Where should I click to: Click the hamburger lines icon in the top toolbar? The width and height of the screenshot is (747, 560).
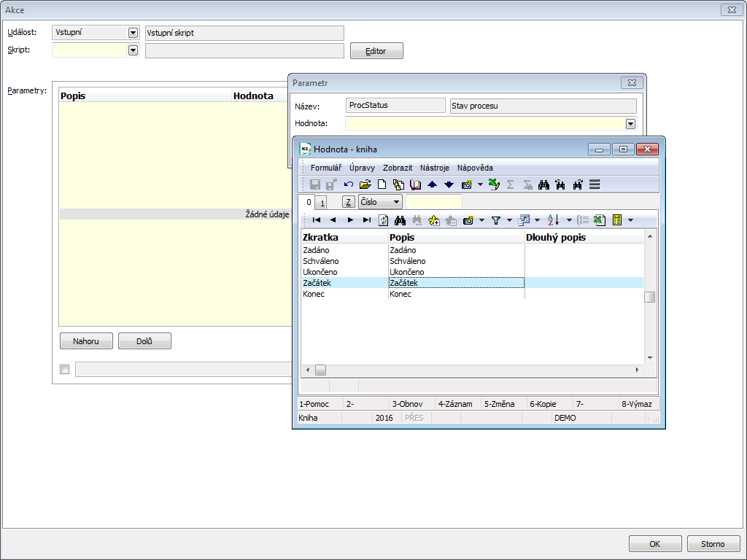pyautogui.click(x=595, y=185)
